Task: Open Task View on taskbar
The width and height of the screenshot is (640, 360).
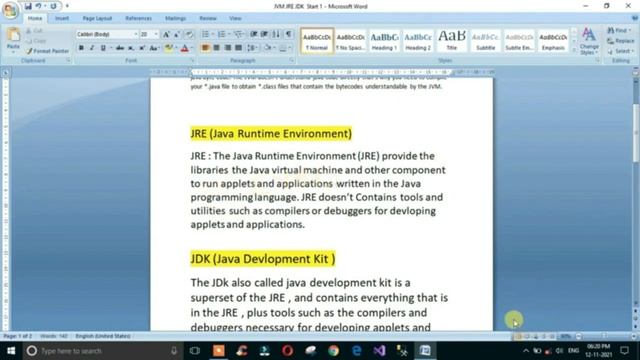Action: coord(195,351)
